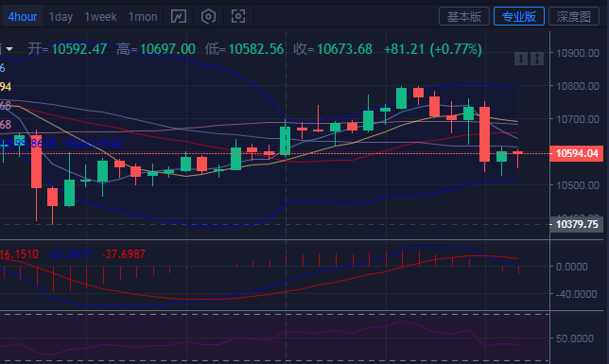Click the large red candlestick near 10700
This screenshot has width=609, height=364.
484,134
